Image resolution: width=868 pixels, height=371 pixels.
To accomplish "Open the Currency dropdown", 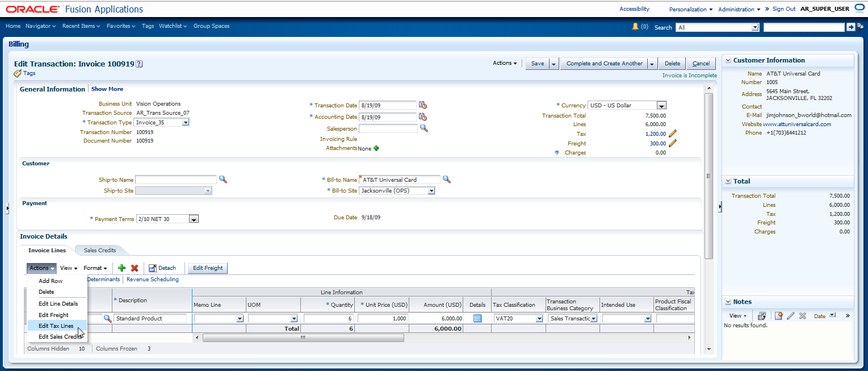I will pos(661,105).
